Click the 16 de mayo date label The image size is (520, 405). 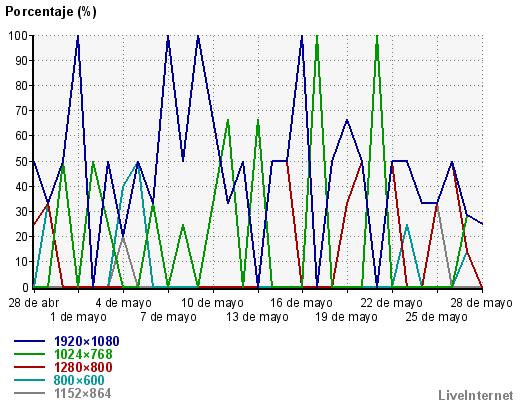(301, 303)
